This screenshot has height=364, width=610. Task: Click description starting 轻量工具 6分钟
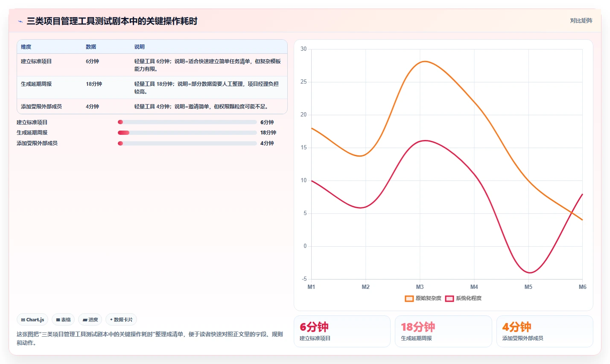[208, 65]
